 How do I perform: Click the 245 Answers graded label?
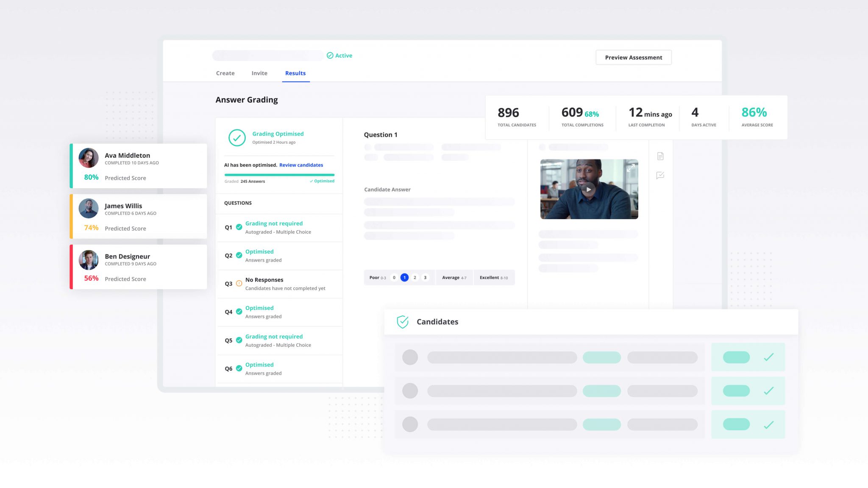point(253,181)
